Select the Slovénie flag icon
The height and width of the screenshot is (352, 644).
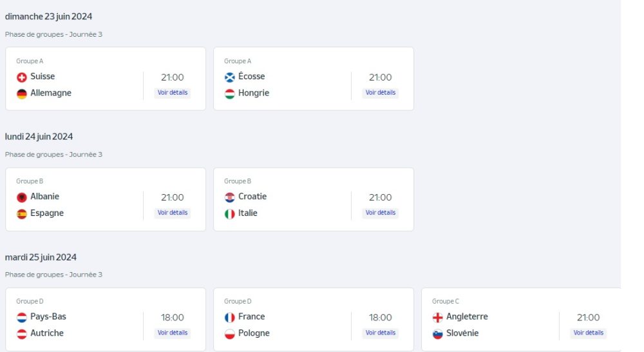click(437, 334)
